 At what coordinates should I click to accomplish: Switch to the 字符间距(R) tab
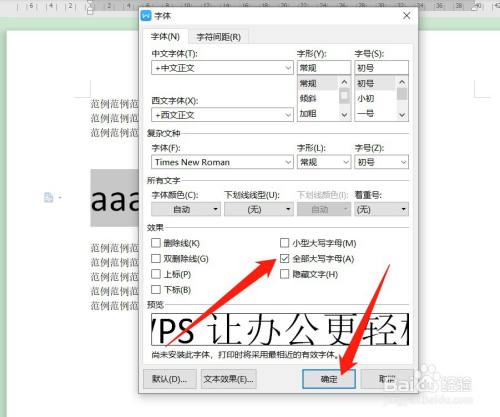click(x=218, y=37)
